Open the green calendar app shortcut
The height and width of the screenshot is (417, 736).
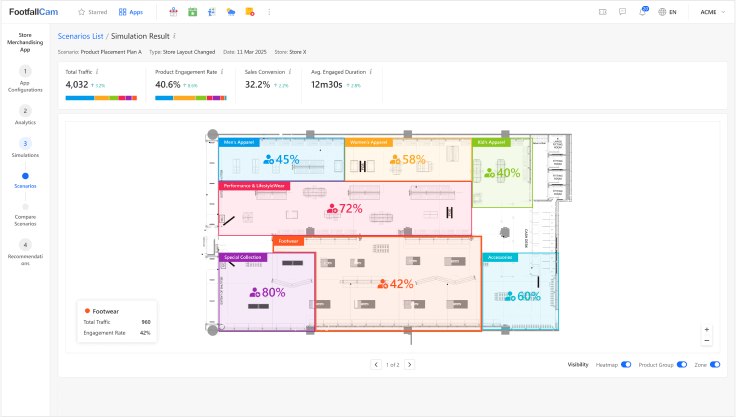pyautogui.click(x=192, y=12)
